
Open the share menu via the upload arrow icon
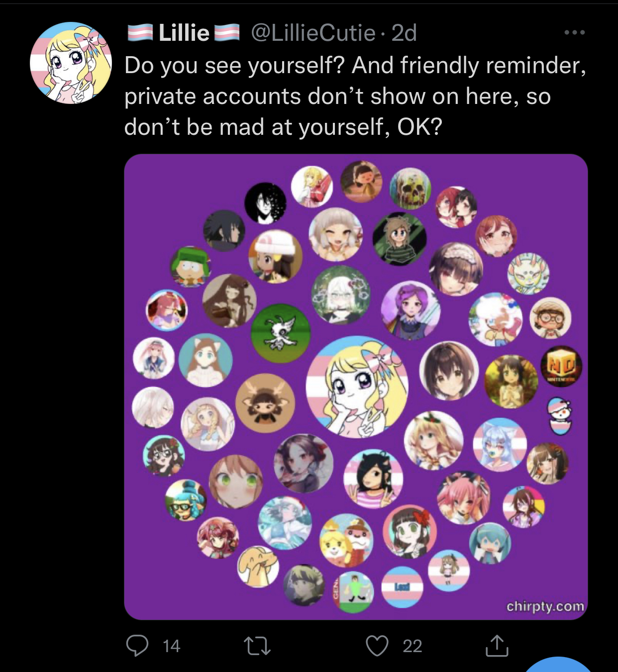point(497,646)
